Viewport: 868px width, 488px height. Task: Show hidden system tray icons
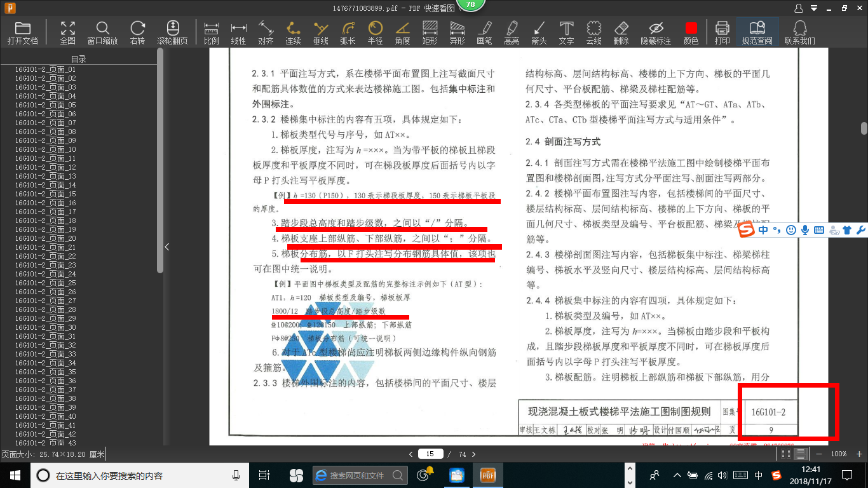[x=677, y=475]
